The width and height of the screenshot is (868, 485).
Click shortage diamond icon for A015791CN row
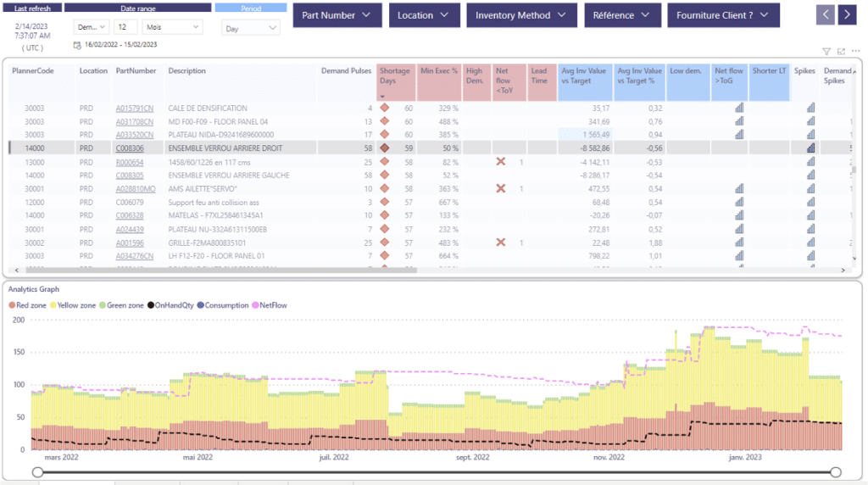(x=384, y=109)
